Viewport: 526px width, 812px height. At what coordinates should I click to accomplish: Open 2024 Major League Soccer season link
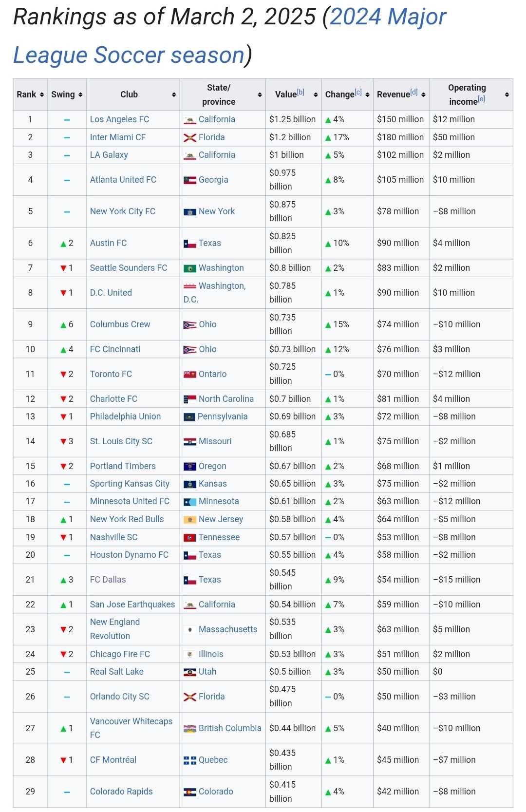click(229, 36)
